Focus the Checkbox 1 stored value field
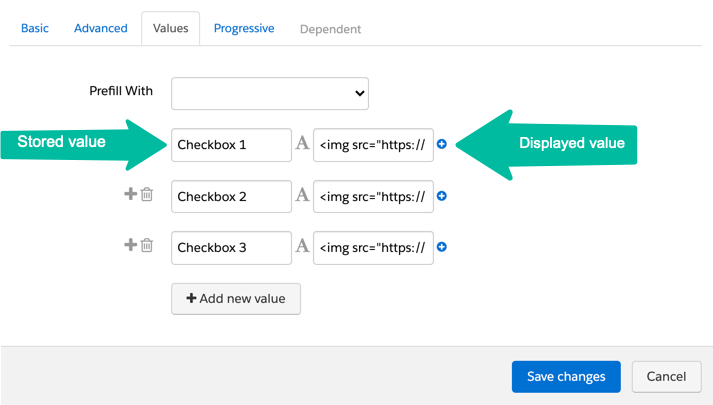The height and width of the screenshot is (405, 713). pyautogui.click(x=231, y=144)
